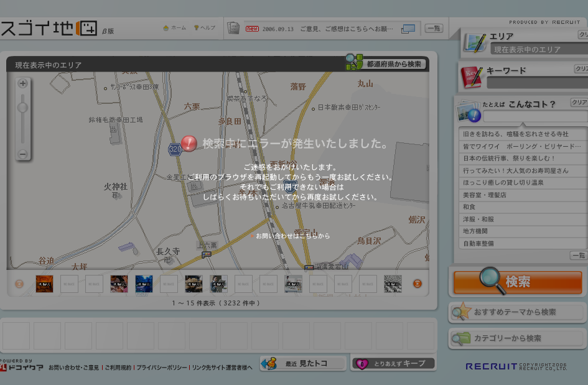The height and width of the screenshot is (385, 588).
Task: Click お問い合わせはこちらから contact link
Action: click(292, 236)
